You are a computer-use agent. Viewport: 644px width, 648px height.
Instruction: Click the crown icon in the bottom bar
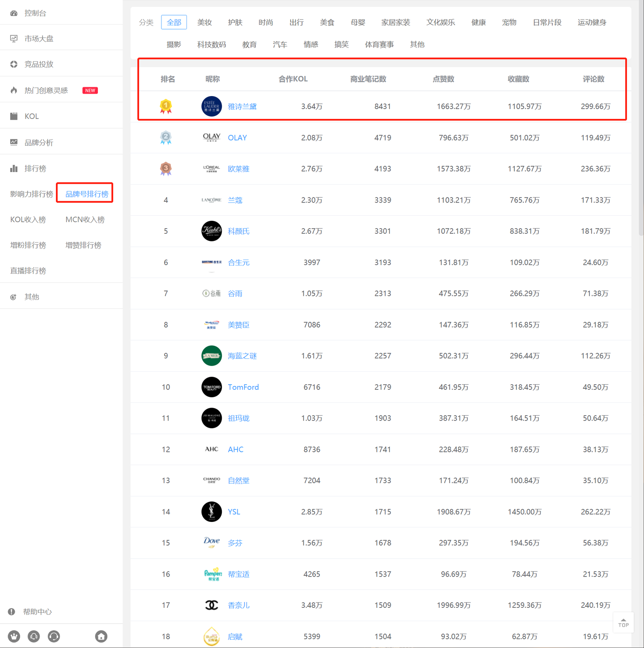tap(14, 636)
